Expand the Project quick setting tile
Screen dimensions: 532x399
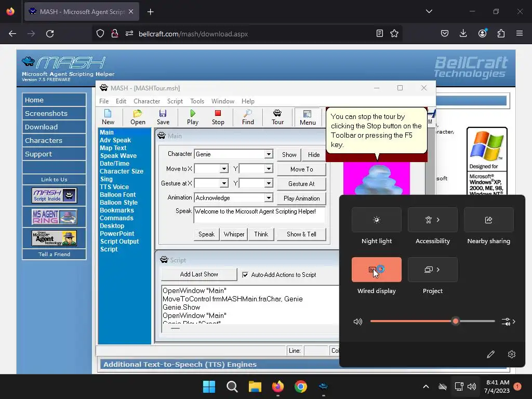(433, 270)
